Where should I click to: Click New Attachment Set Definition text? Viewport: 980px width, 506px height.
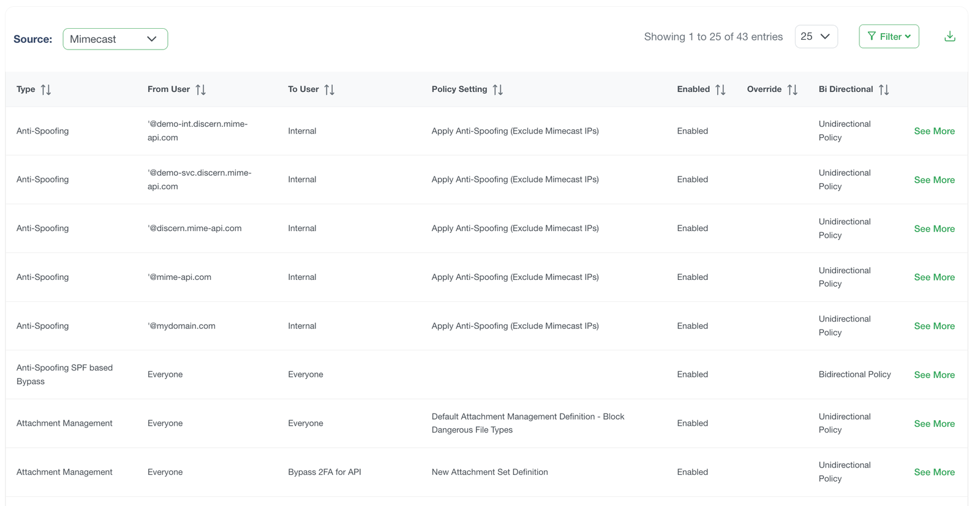(489, 472)
